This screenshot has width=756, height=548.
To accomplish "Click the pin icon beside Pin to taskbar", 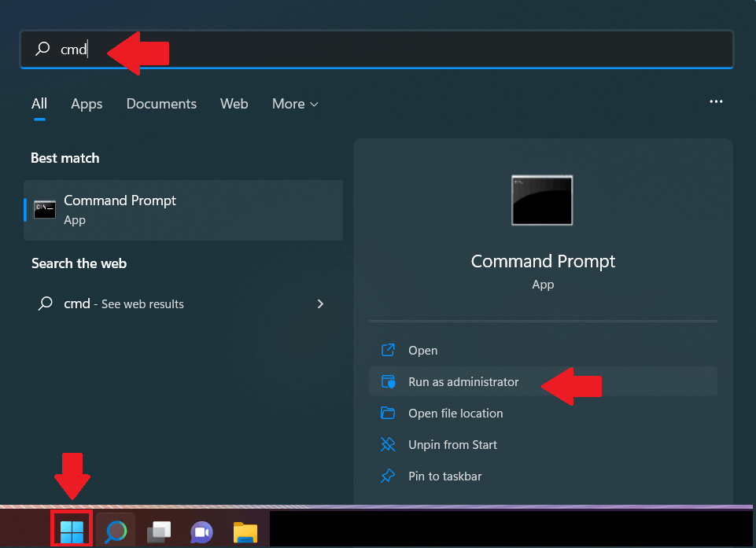I will pos(388,476).
